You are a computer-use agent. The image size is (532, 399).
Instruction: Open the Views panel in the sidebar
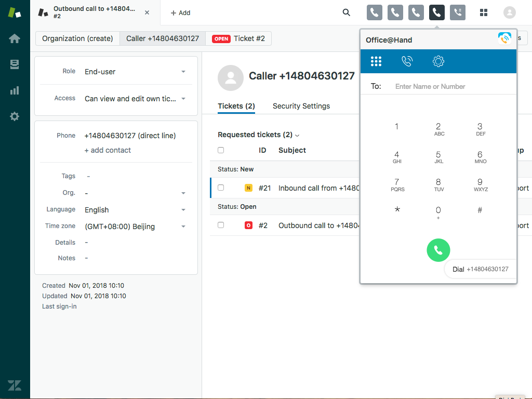pos(14,64)
